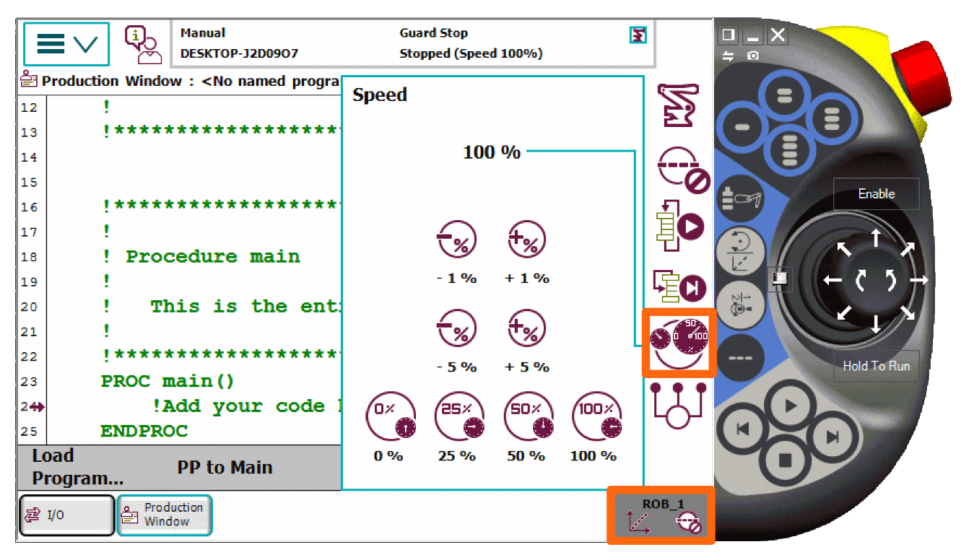974x560 pixels.
Task: Set speed to 50 % preset
Action: (x=526, y=418)
